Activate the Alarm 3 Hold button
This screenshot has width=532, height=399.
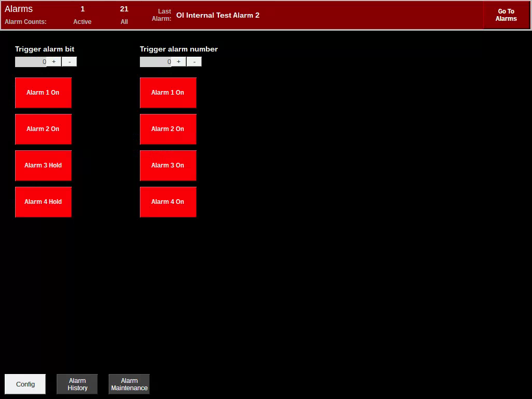point(43,165)
